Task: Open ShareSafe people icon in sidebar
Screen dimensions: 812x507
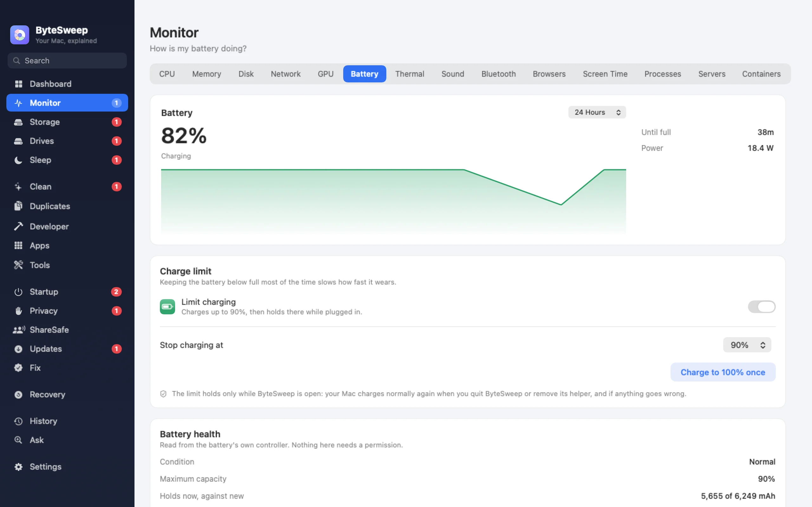Action: tap(19, 330)
